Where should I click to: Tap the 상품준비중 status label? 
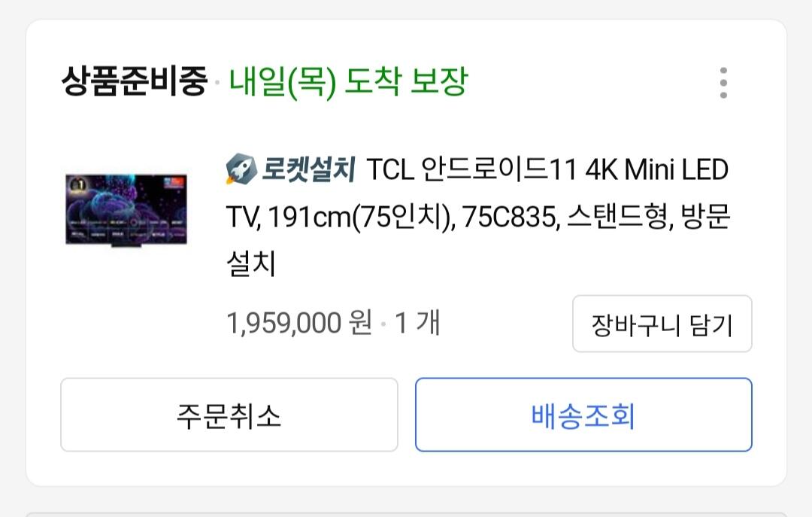coord(135,81)
